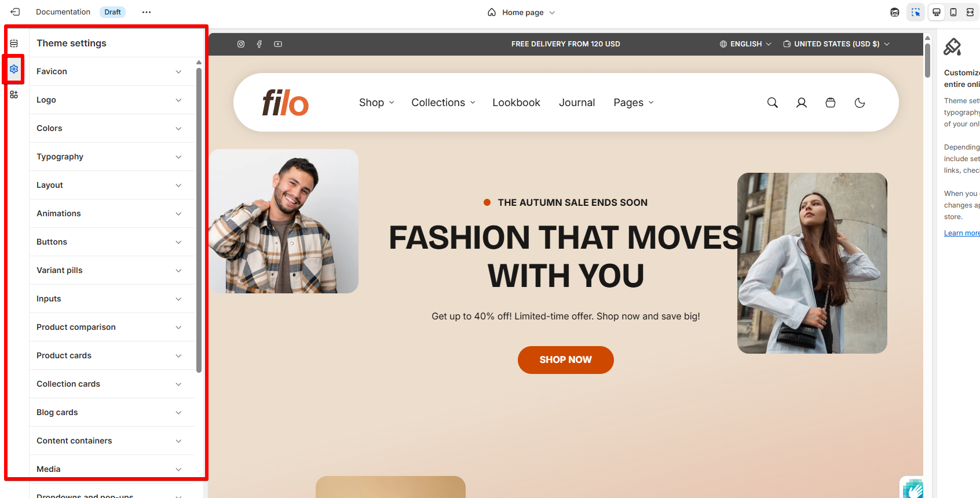Switch to desktop preview icon

[937, 12]
